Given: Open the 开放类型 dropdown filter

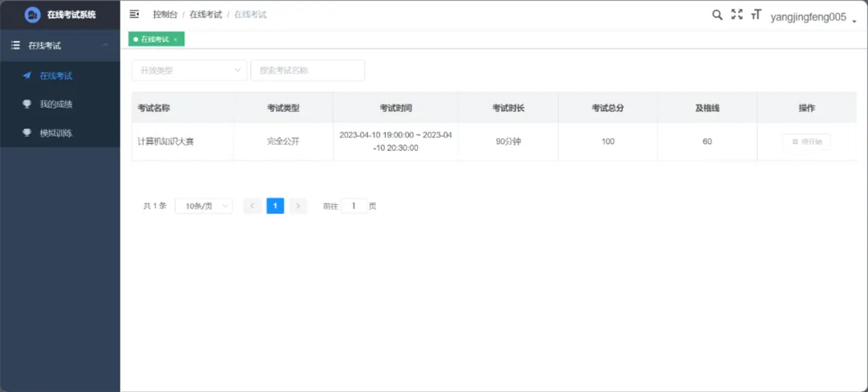Looking at the screenshot, I should click(x=190, y=70).
